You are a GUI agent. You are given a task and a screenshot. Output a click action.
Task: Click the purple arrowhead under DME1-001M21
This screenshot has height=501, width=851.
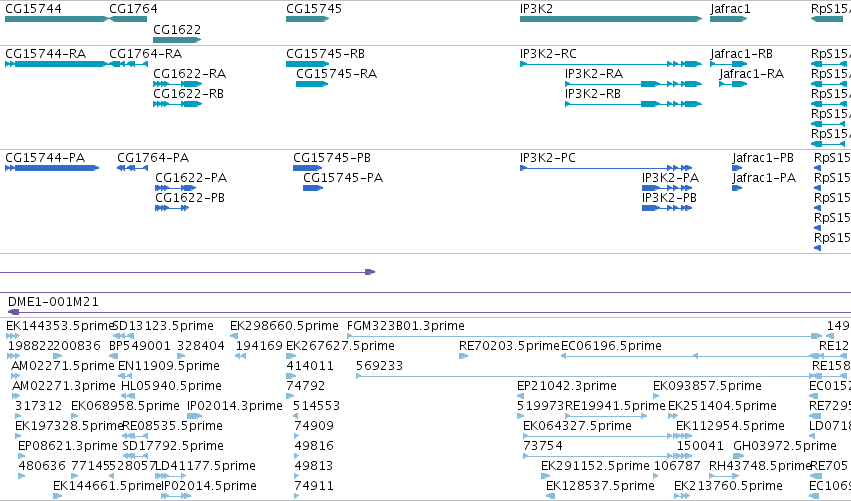[x=14, y=312]
